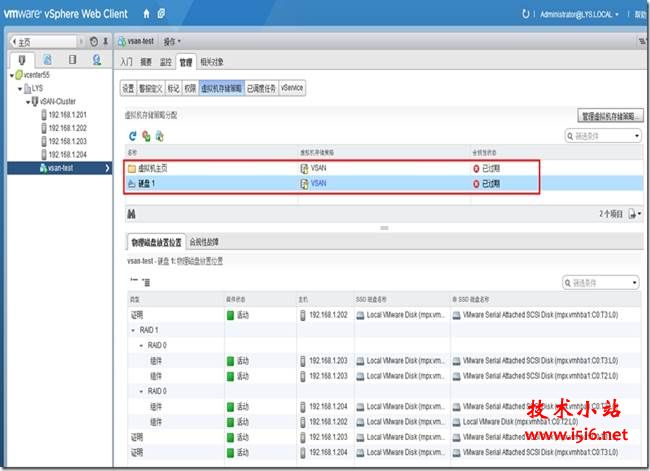Open the Alarm Definitions sub-tab
Image resolution: width=650 pixels, height=471 pixels.
150,88
